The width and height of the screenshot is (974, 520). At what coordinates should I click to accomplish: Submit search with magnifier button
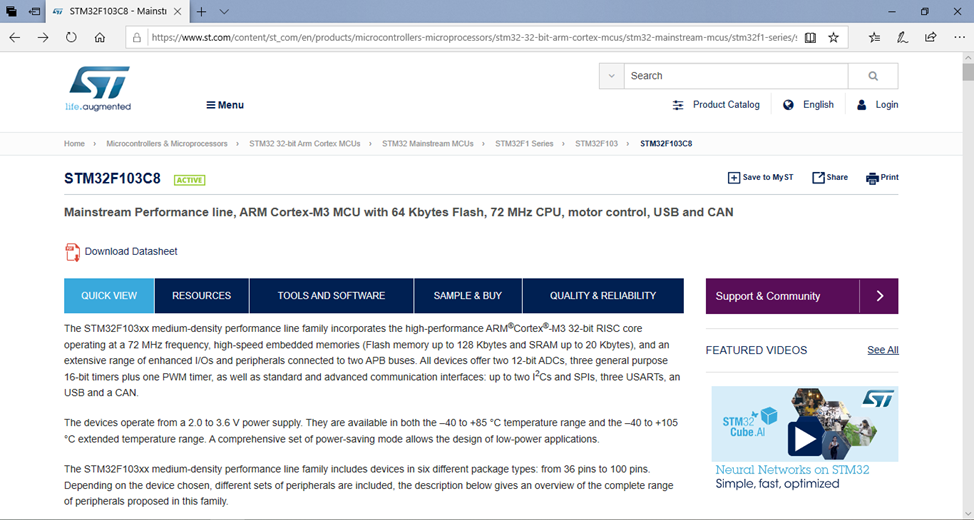(873, 76)
